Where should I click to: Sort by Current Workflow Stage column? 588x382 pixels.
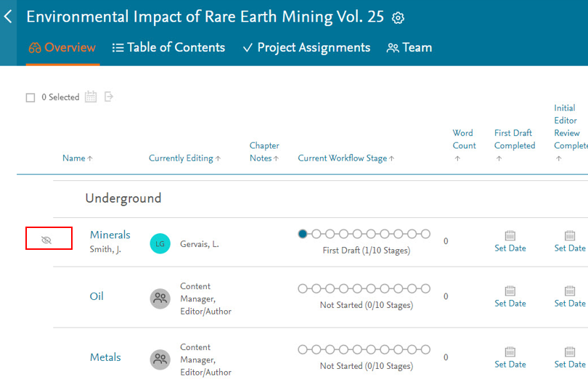coord(346,158)
